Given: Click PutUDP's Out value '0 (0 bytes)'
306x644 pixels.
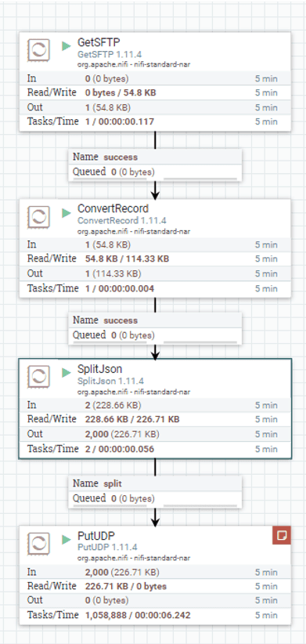Looking at the screenshot, I should 106,600.
